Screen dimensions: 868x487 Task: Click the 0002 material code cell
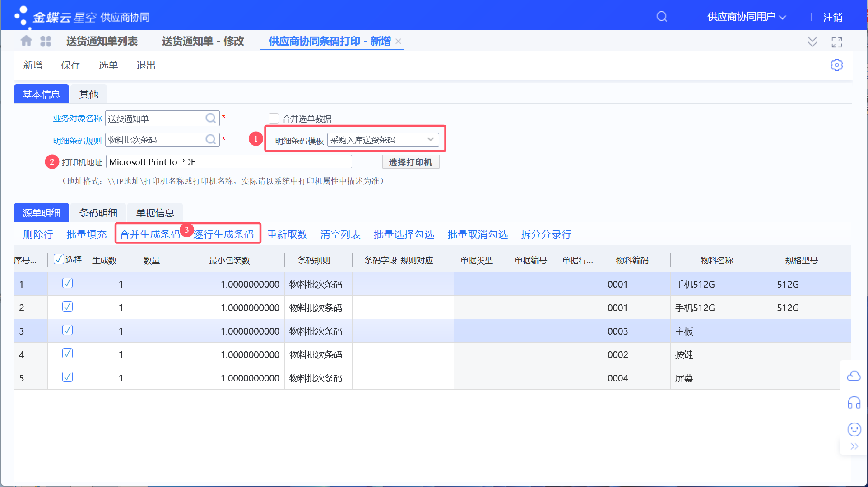click(636, 354)
